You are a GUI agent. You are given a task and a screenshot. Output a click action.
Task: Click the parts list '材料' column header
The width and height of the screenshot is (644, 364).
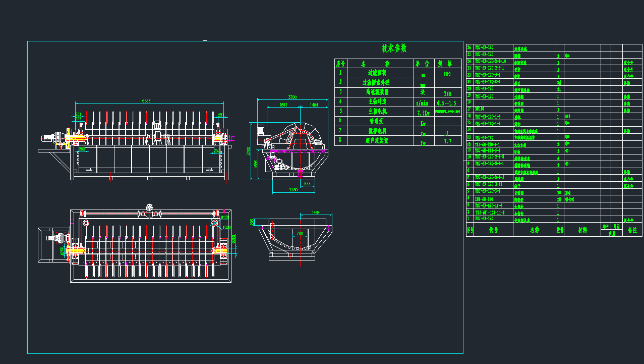582,230
